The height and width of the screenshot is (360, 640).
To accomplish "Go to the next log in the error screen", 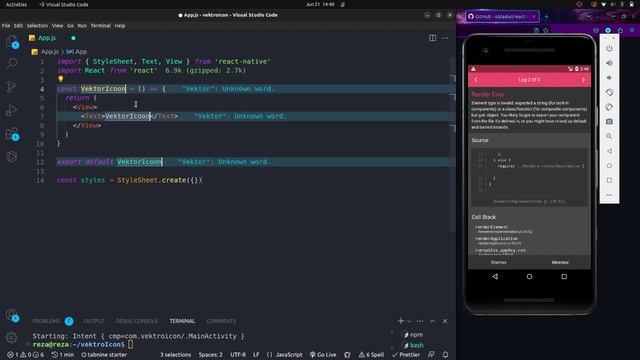I will click(583, 80).
